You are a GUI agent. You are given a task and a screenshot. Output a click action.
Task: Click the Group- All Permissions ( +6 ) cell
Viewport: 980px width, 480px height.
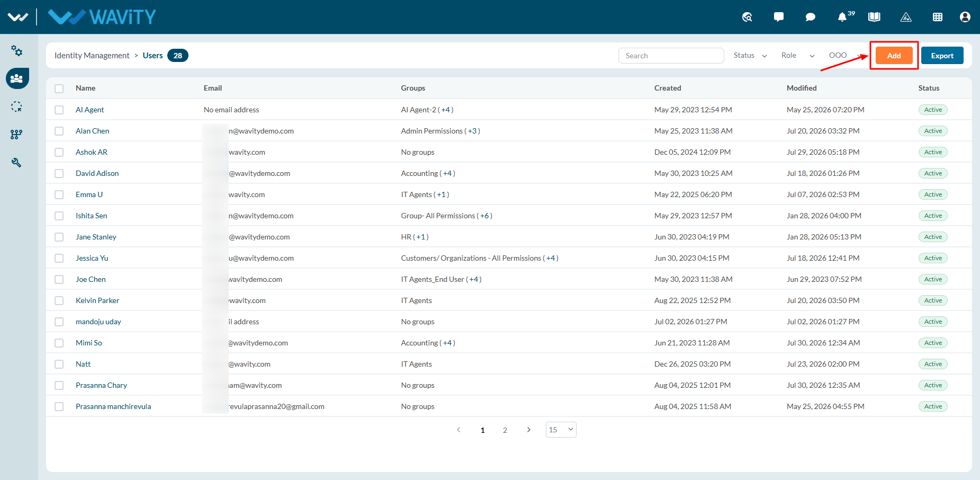click(x=447, y=216)
